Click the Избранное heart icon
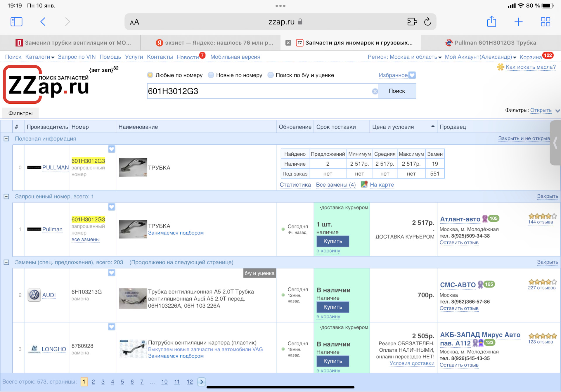 [x=412, y=75]
